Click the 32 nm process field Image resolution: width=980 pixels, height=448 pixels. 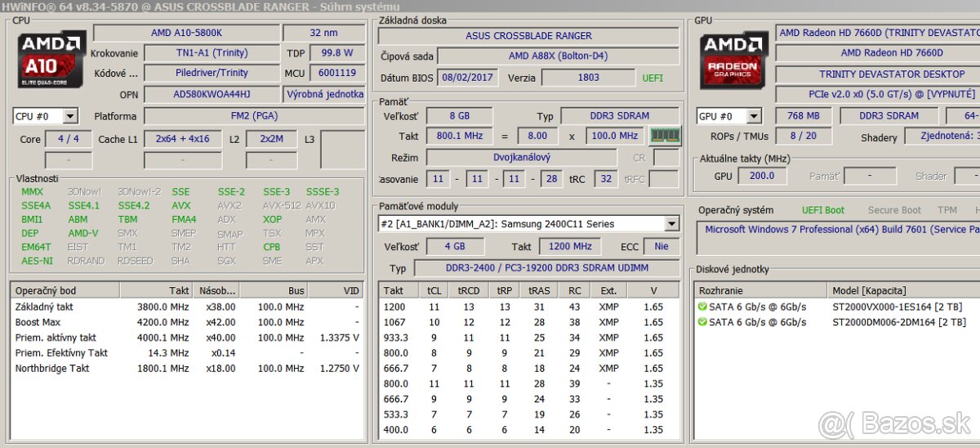(x=324, y=33)
